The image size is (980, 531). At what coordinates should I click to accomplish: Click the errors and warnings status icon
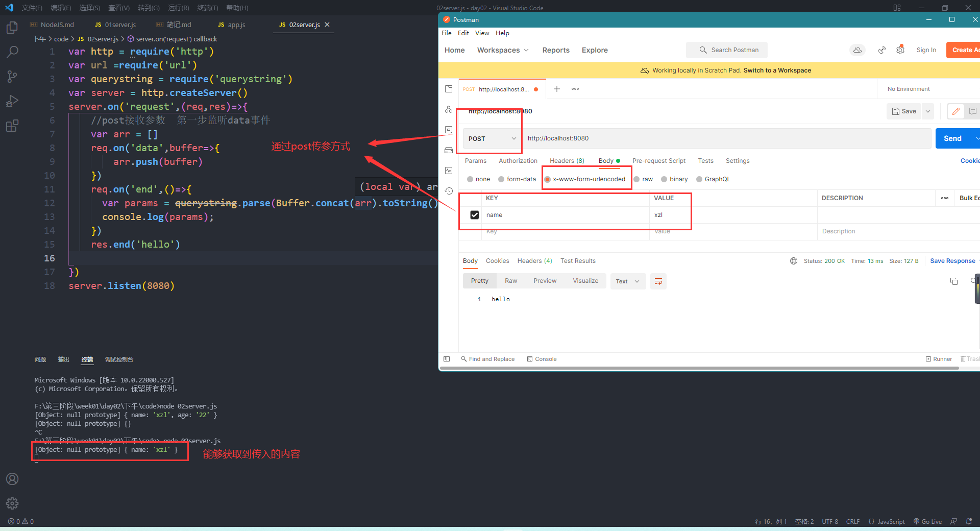tap(21, 521)
